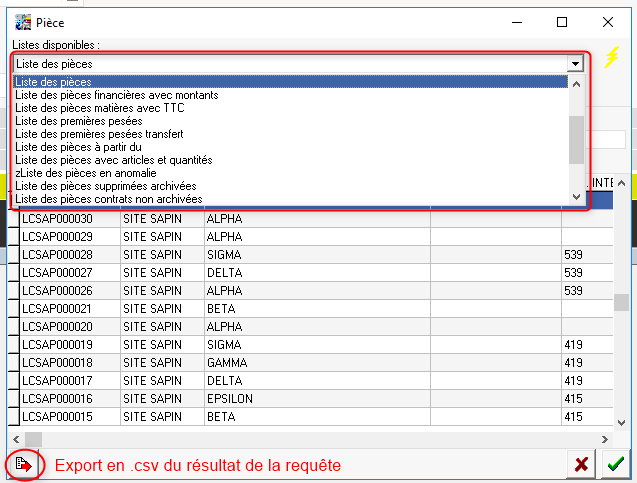Pick Liste des pièces supprimées archivées

(x=106, y=186)
